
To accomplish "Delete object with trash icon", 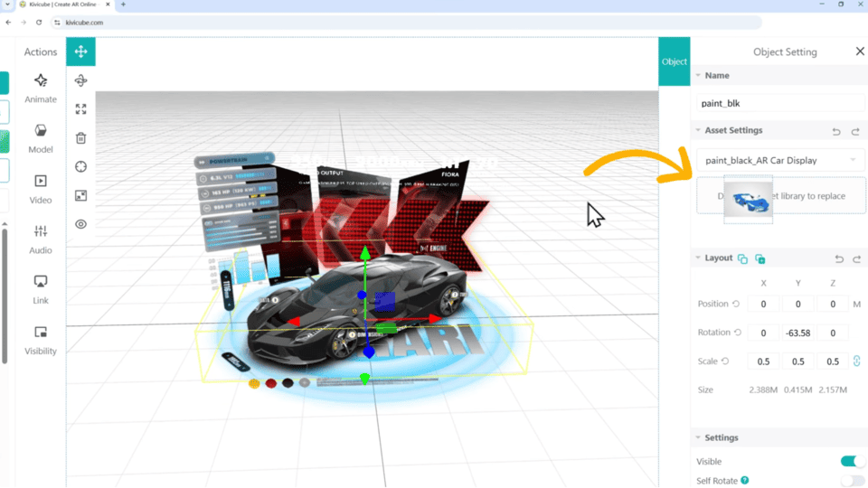I will (x=80, y=137).
